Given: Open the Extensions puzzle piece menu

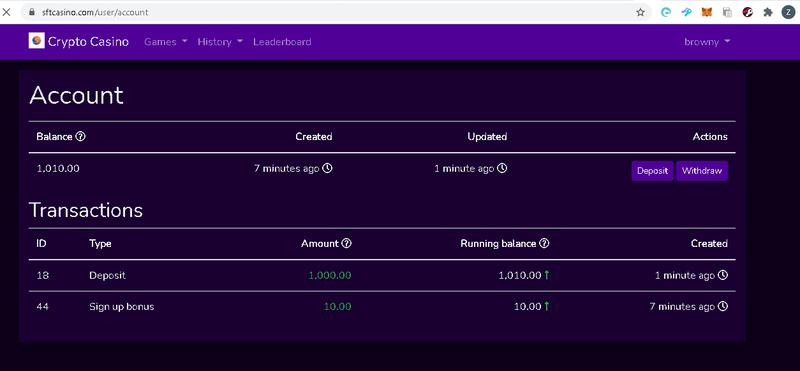Looking at the screenshot, I should pos(768,12).
